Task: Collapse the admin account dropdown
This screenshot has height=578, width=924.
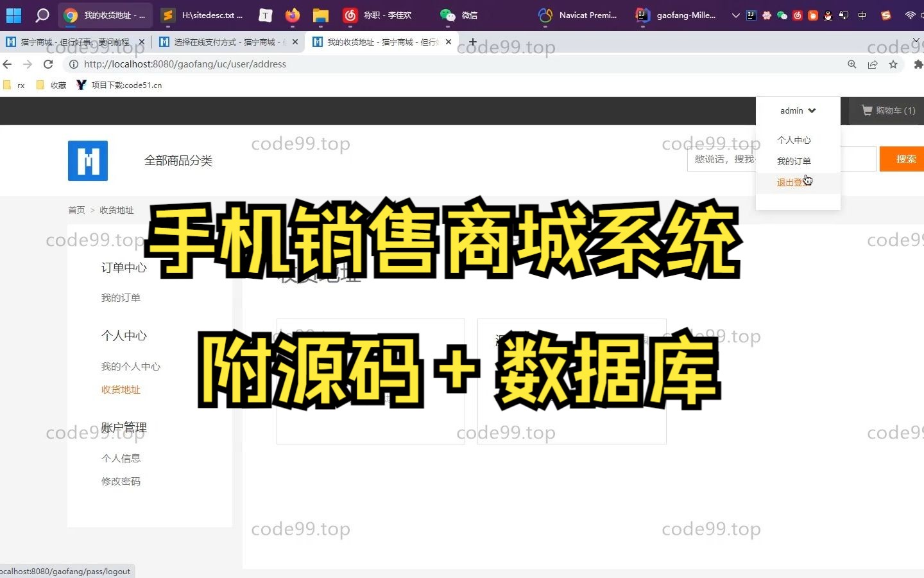Action: pyautogui.click(x=811, y=110)
